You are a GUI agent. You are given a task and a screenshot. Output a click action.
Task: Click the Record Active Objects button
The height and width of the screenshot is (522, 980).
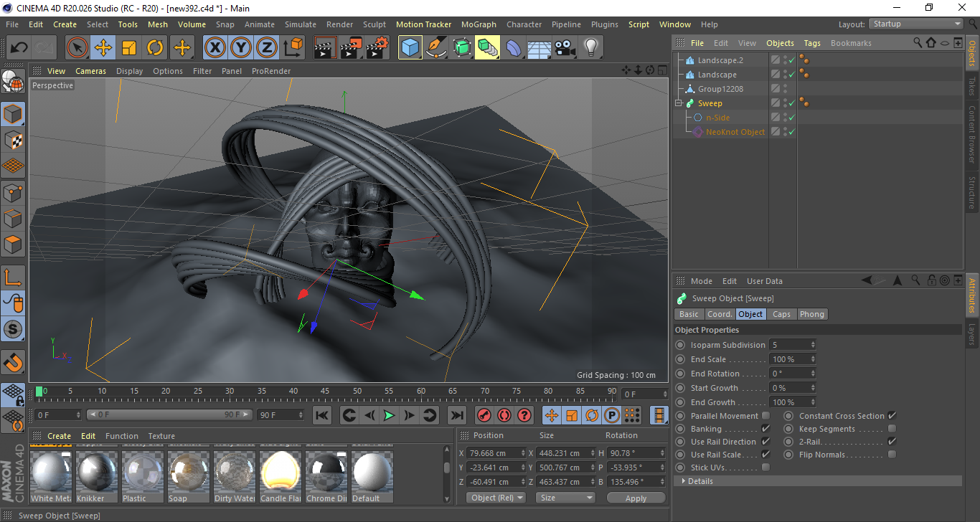(x=484, y=414)
